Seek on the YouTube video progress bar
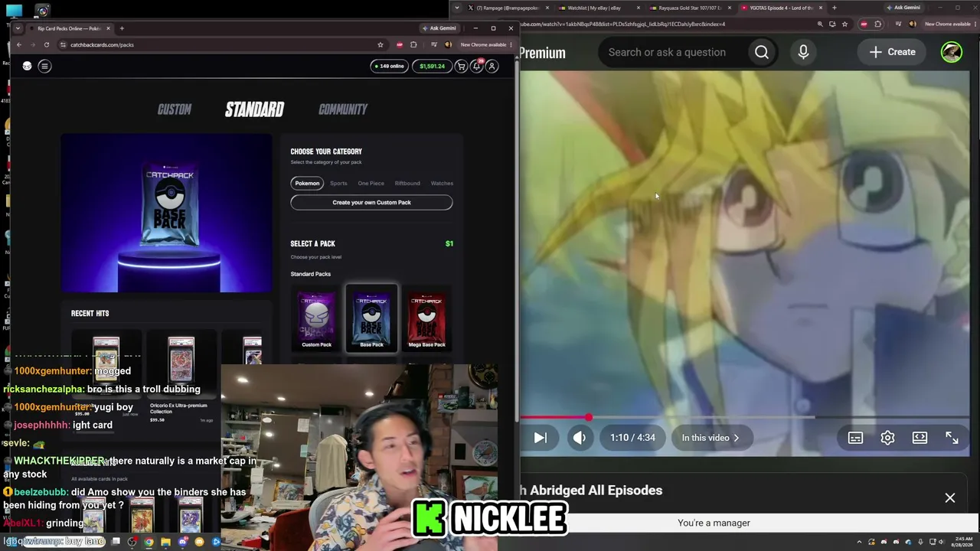 tap(744, 418)
